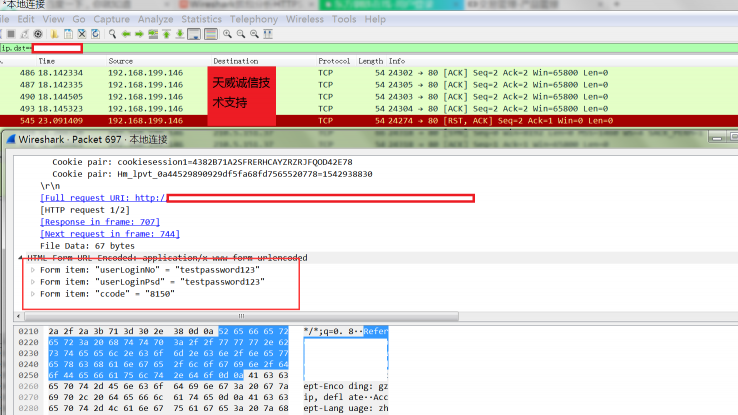Select packet 490 row

[369, 96]
